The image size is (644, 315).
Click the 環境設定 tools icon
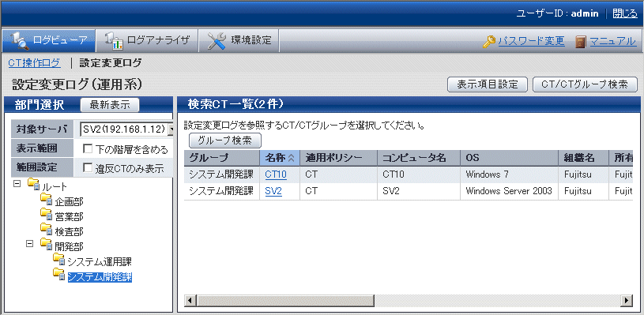point(217,40)
